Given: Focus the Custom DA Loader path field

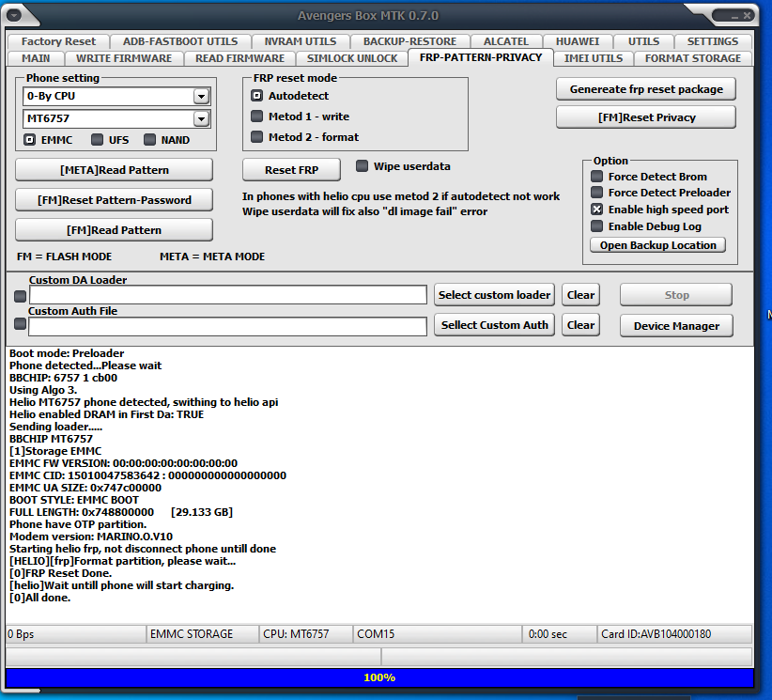Looking at the screenshot, I should [228, 295].
